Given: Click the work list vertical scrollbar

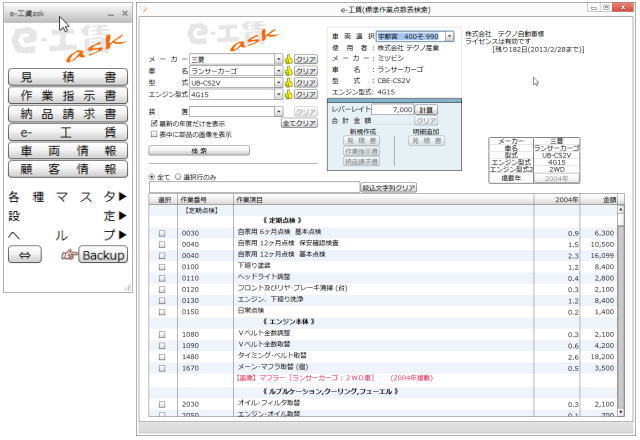Looking at the screenshot, I should [630, 300].
